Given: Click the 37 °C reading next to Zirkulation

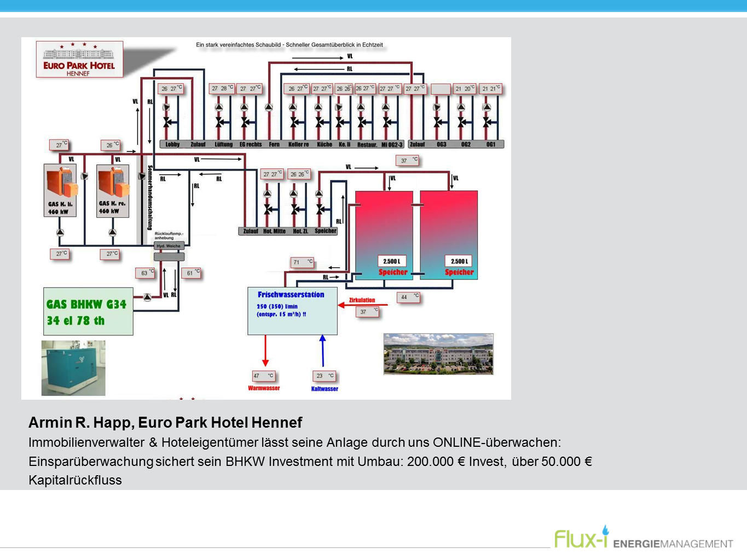Looking at the screenshot, I should (x=367, y=312).
